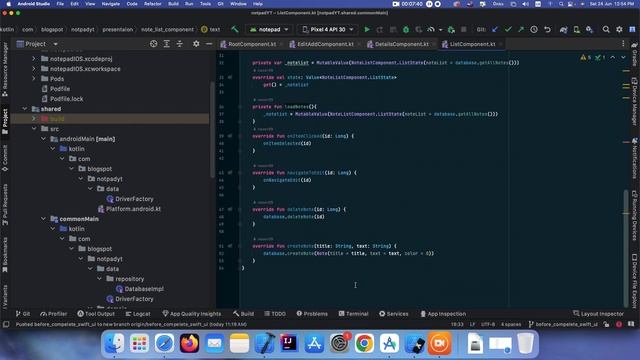Open Notifications side panel
Image resolution: width=640 pixels, height=360 pixels.
[635, 159]
